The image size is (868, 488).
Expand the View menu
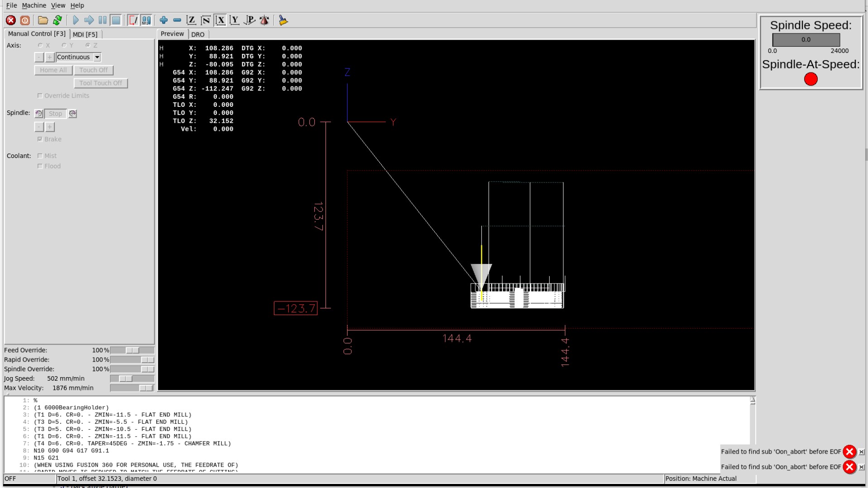pyautogui.click(x=58, y=5)
